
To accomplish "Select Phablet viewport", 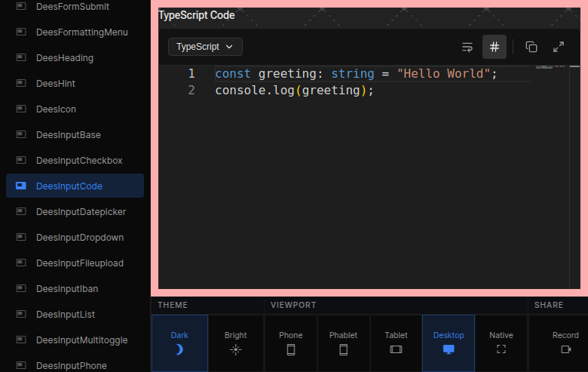I will click(344, 343).
